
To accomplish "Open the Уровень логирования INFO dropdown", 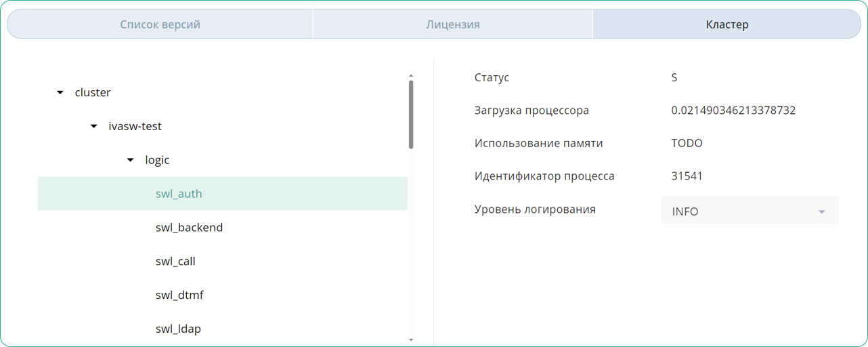I will coord(749,211).
